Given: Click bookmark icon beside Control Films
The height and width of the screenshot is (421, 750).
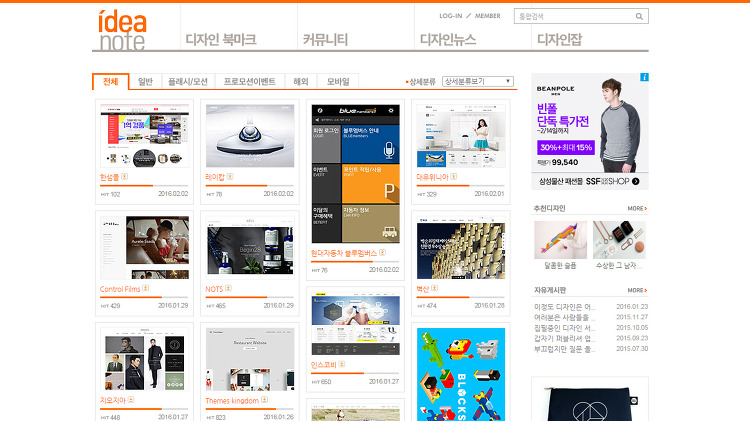Looking at the screenshot, I should point(145,288).
